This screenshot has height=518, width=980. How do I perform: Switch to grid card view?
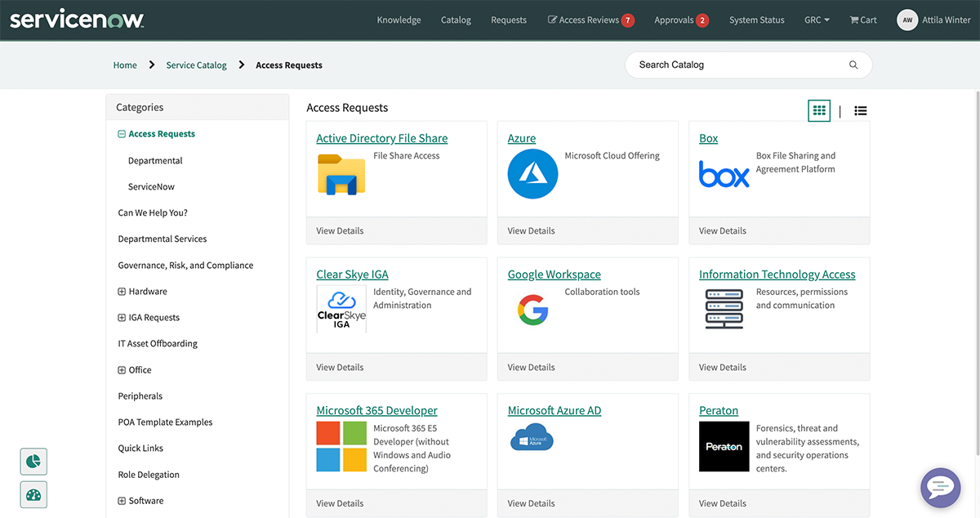click(819, 110)
